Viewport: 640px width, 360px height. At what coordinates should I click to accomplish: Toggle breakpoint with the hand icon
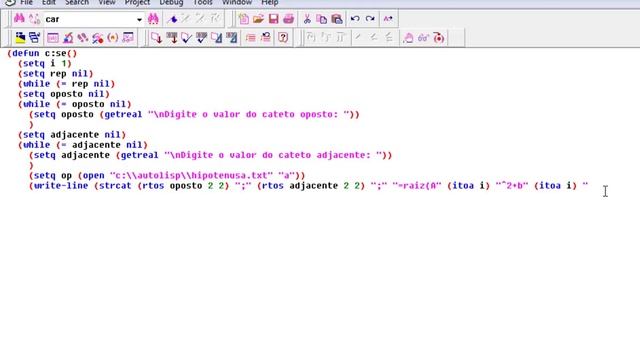pos(408,38)
